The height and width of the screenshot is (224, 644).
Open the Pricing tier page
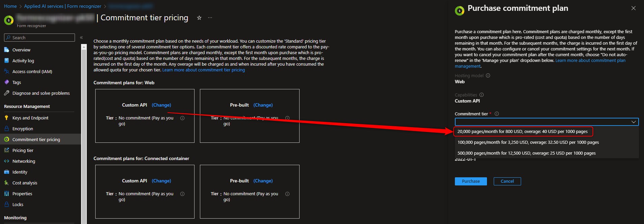(23, 150)
